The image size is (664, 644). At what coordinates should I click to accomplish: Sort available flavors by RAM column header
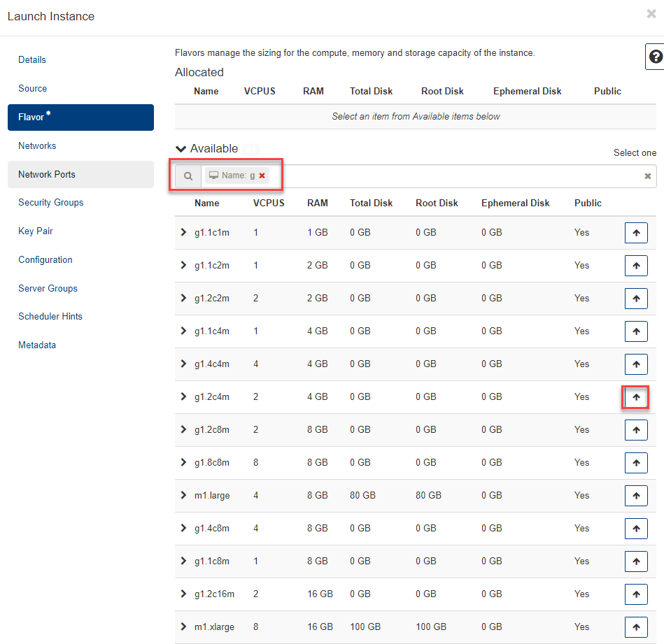point(317,203)
